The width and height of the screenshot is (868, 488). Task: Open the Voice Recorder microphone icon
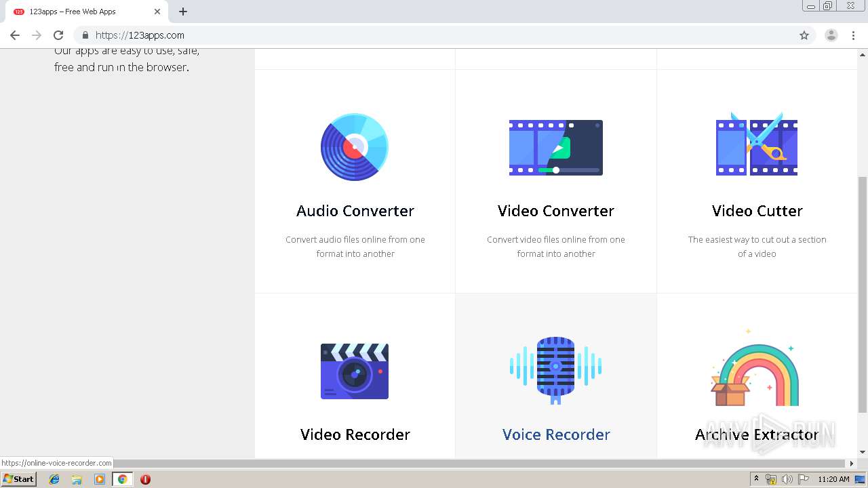pos(556,370)
